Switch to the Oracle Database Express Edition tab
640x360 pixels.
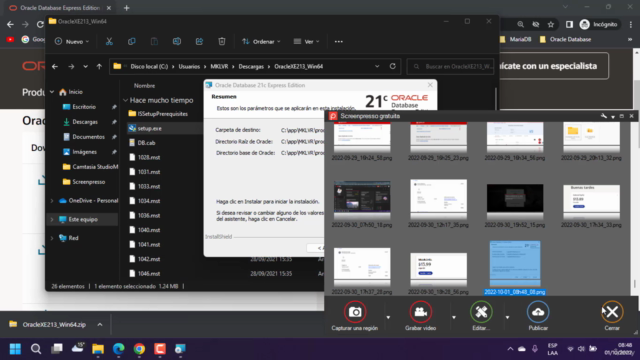(x=60, y=8)
